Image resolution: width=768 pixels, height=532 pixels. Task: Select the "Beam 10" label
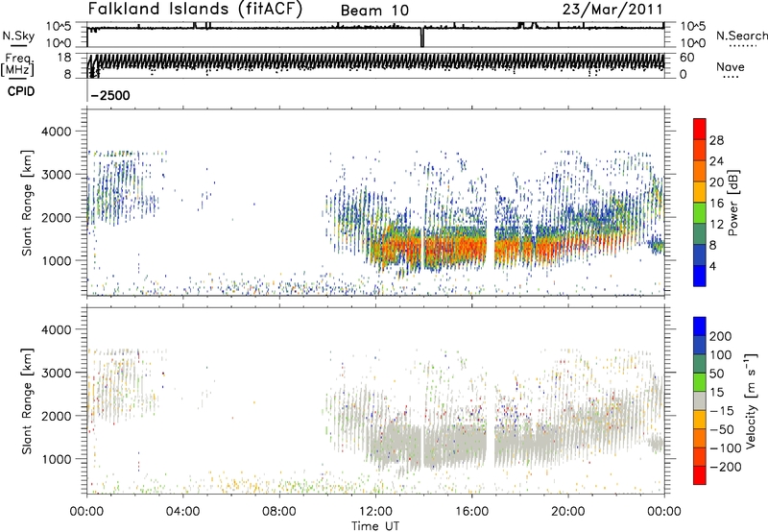tap(374, 11)
